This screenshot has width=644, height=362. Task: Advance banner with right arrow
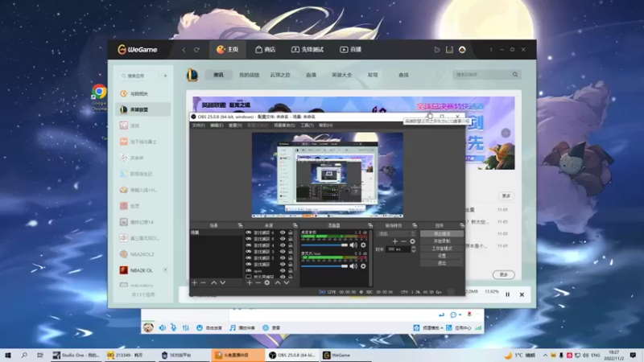tap(506, 133)
